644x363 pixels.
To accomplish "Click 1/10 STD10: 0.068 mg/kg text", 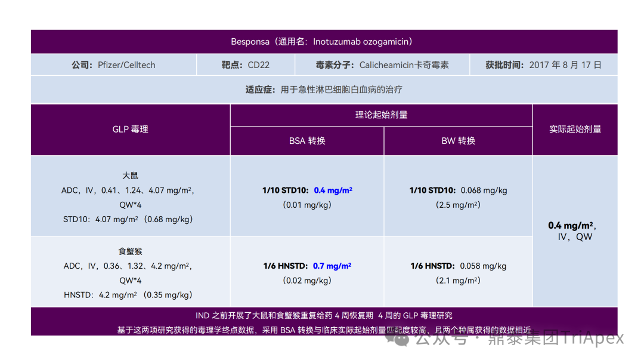I will (x=459, y=190).
